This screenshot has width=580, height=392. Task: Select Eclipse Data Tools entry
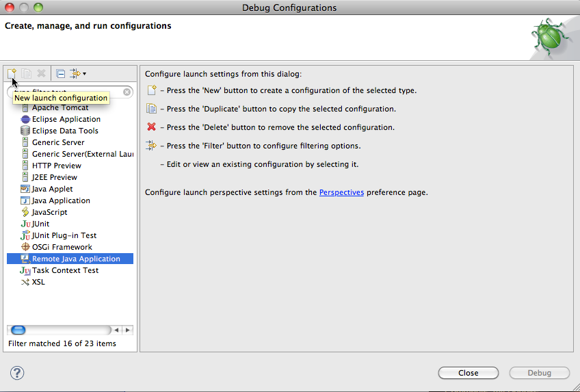65,131
